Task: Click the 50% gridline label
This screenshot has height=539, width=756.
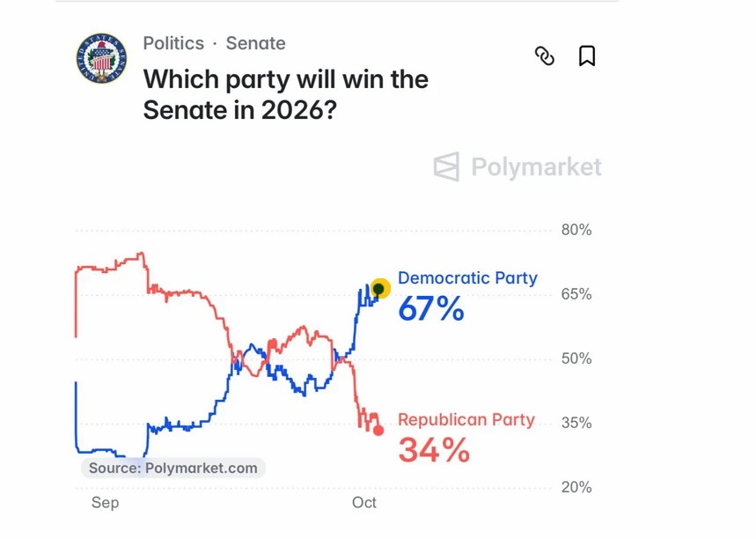Action: point(576,358)
